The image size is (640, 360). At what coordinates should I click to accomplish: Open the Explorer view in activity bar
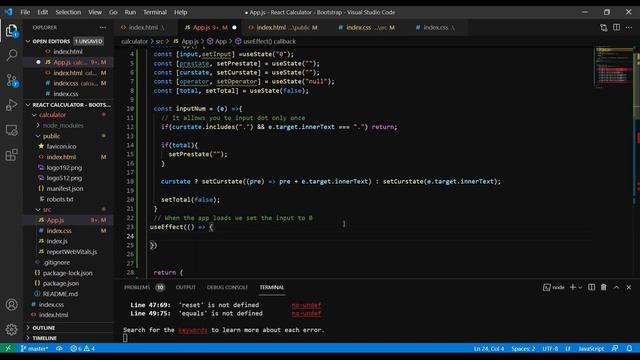pyautogui.click(x=11, y=31)
